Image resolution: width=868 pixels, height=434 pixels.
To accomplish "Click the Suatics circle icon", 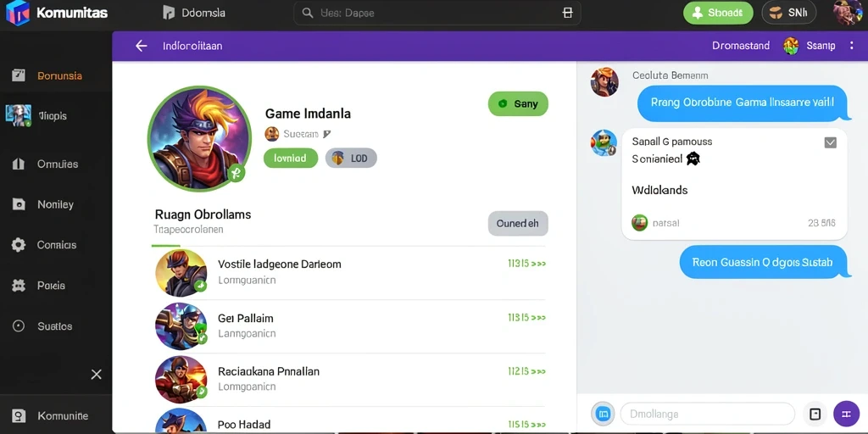I will pos(19,326).
